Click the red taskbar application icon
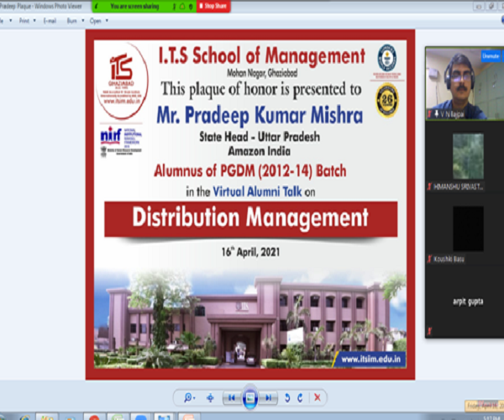Image resolution: width=504 pixels, height=420 pixels. pos(94,417)
